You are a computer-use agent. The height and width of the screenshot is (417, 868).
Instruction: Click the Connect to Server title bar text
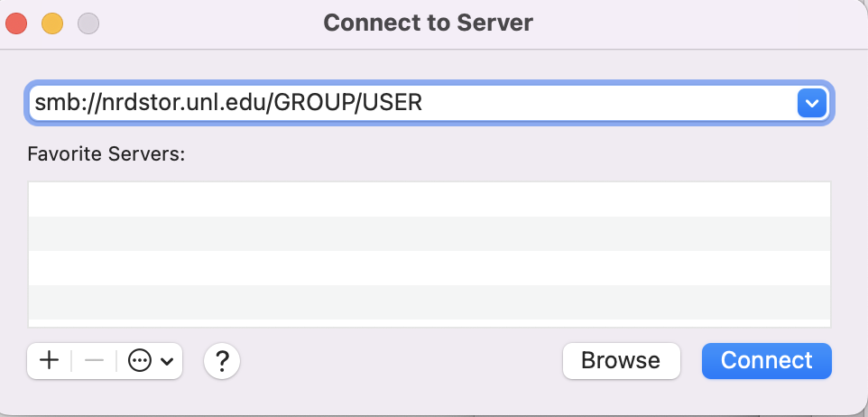[x=428, y=23]
